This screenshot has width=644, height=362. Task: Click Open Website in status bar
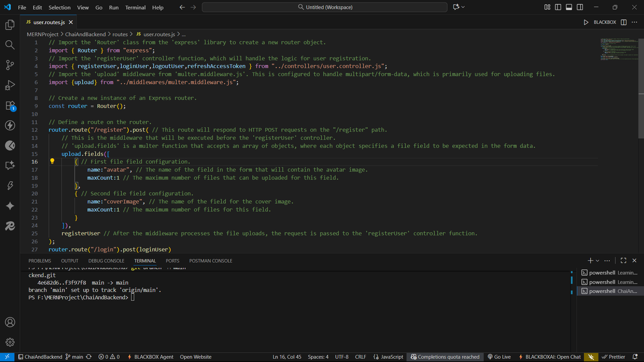click(x=195, y=357)
